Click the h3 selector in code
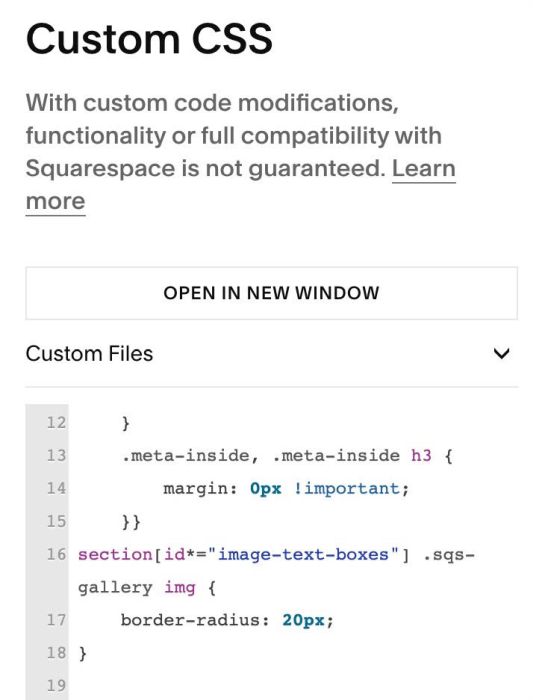The width and height of the screenshot is (533, 700). pyautogui.click(x=421, y=455)
